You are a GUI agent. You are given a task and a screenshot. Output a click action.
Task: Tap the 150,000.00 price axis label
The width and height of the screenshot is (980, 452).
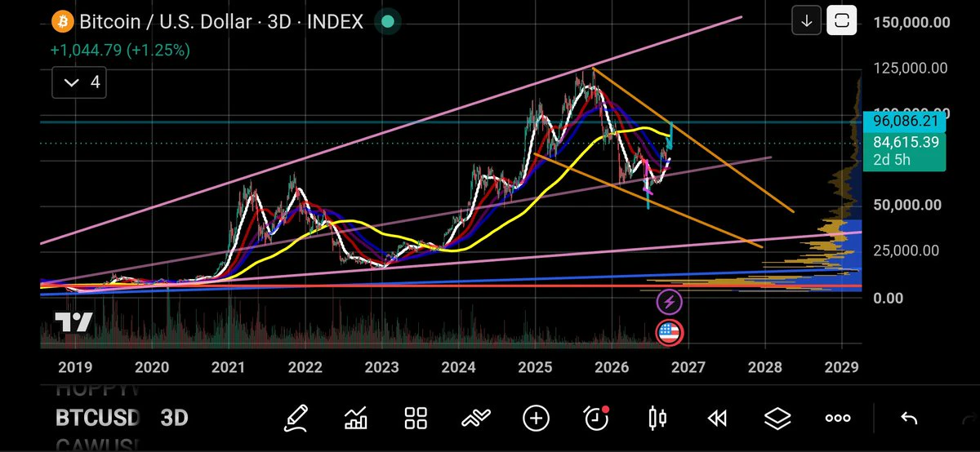point(911,22)
